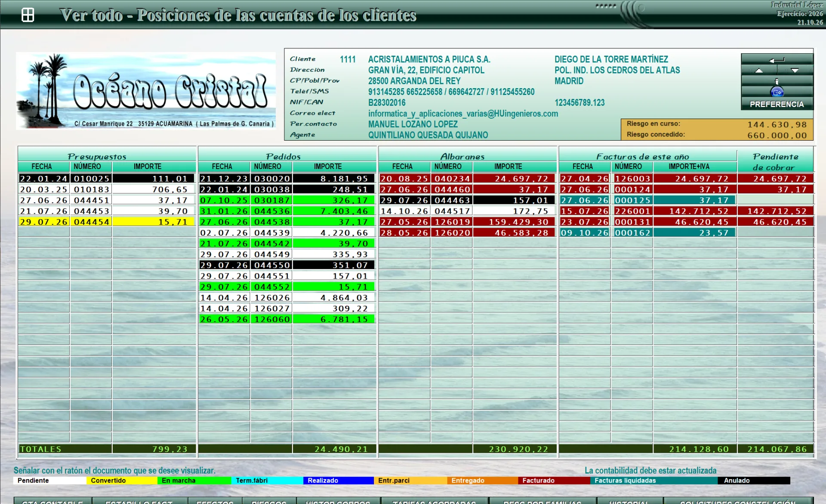Open pedido number 126060
This screenshot has height=504, width=826.
[x=272, y=319]
